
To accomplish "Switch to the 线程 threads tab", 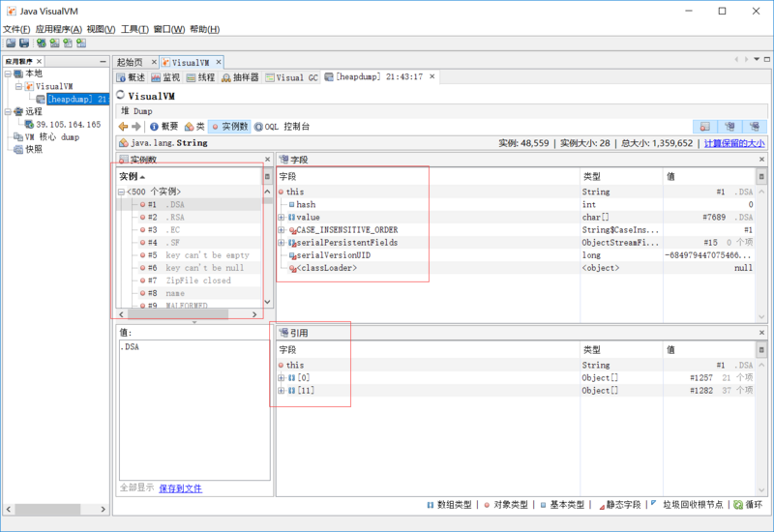I will (201, 77).
